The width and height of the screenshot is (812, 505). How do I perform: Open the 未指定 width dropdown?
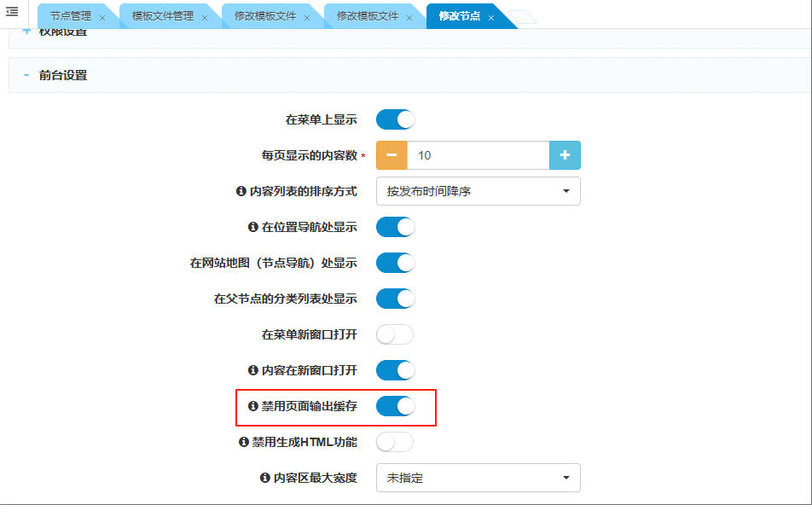point(478,478)
